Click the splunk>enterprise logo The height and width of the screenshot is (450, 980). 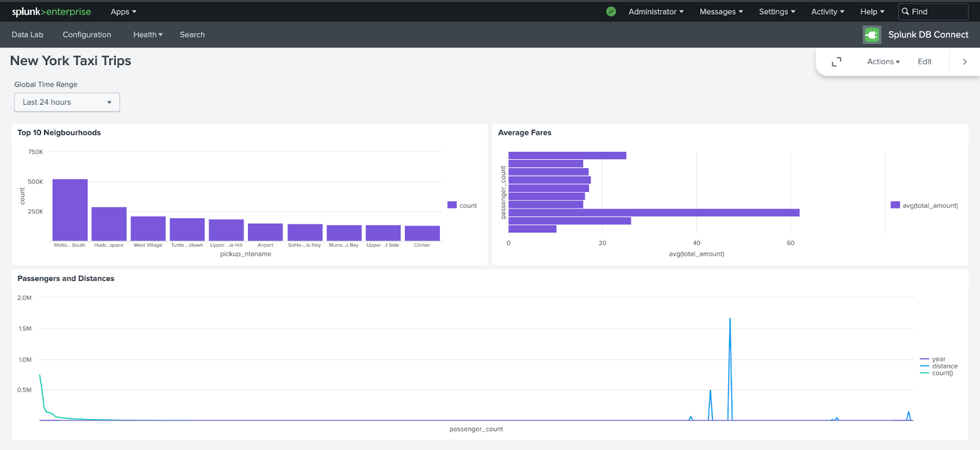(x=51, y=12)
